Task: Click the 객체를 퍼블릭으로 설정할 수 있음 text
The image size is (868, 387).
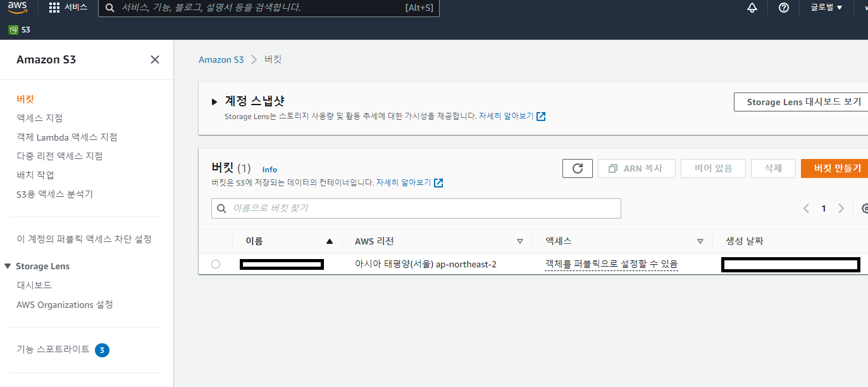Action: (612, 264)
